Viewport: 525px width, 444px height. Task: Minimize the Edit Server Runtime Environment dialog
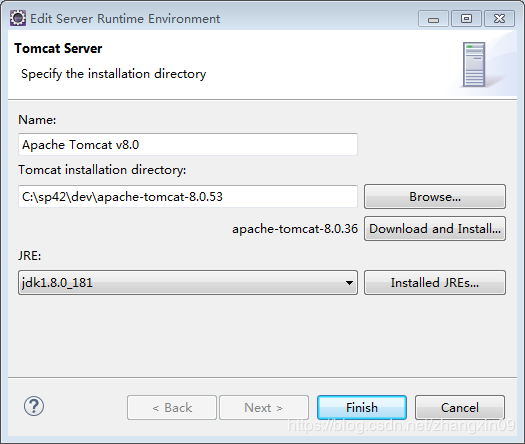pyautogui.click(x=433, y=18)
